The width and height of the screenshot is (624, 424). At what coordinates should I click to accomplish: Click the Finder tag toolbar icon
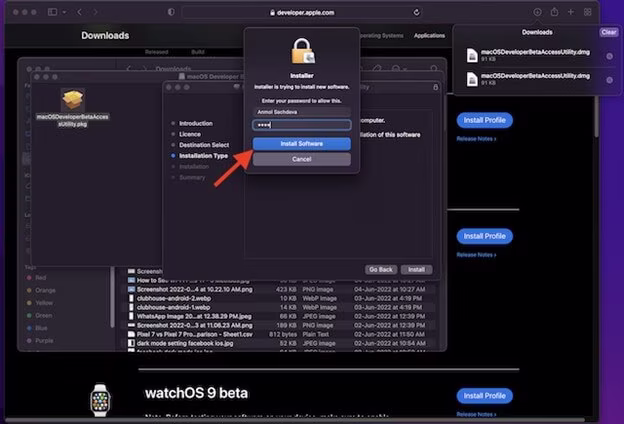pos(377,69)
